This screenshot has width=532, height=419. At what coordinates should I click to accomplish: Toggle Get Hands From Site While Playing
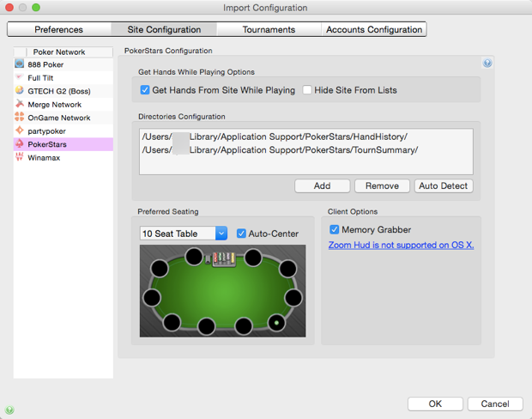tap(145, 90)
